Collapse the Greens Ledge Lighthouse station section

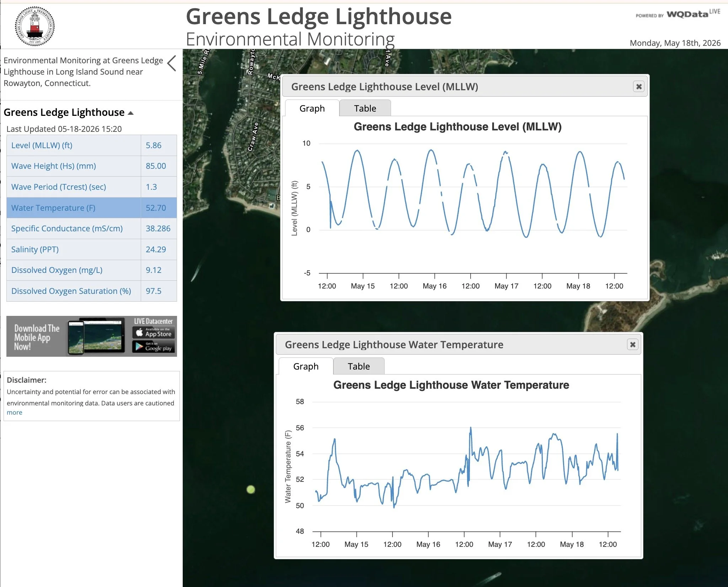[130, 113]
